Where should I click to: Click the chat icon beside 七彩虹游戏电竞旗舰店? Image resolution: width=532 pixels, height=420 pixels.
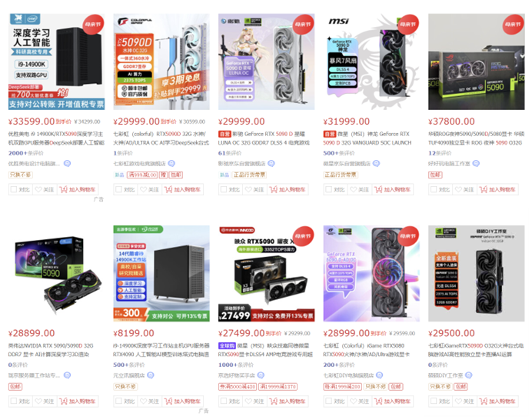(x=171, y=164)
